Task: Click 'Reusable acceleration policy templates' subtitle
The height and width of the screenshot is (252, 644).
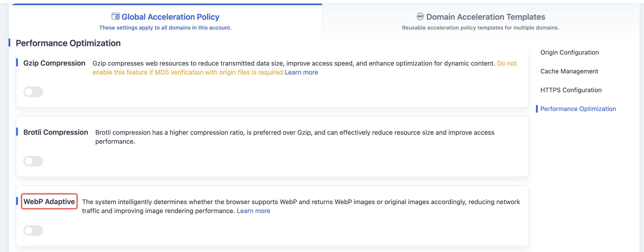Action: pos(480,28)
